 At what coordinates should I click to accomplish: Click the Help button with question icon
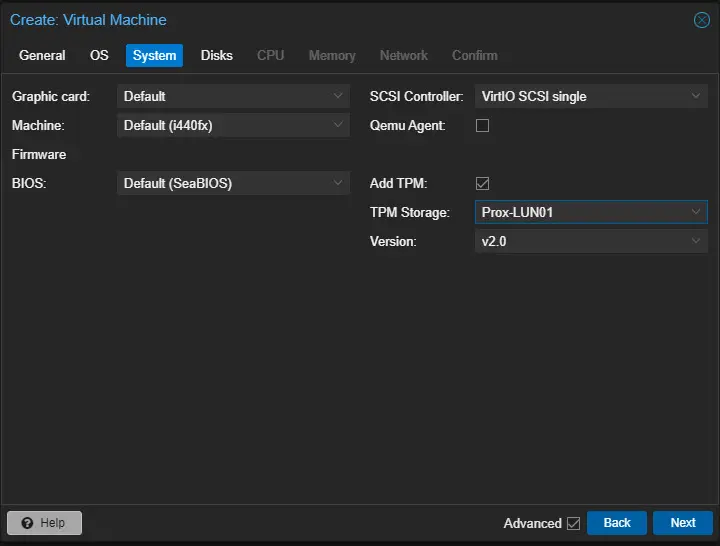pos(44,523)
